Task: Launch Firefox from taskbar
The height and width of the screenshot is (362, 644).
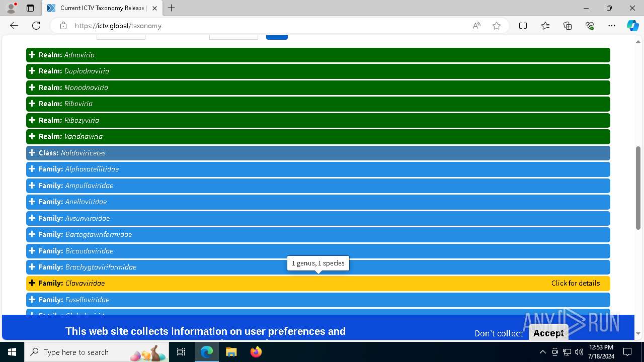Action: point(256,352)
